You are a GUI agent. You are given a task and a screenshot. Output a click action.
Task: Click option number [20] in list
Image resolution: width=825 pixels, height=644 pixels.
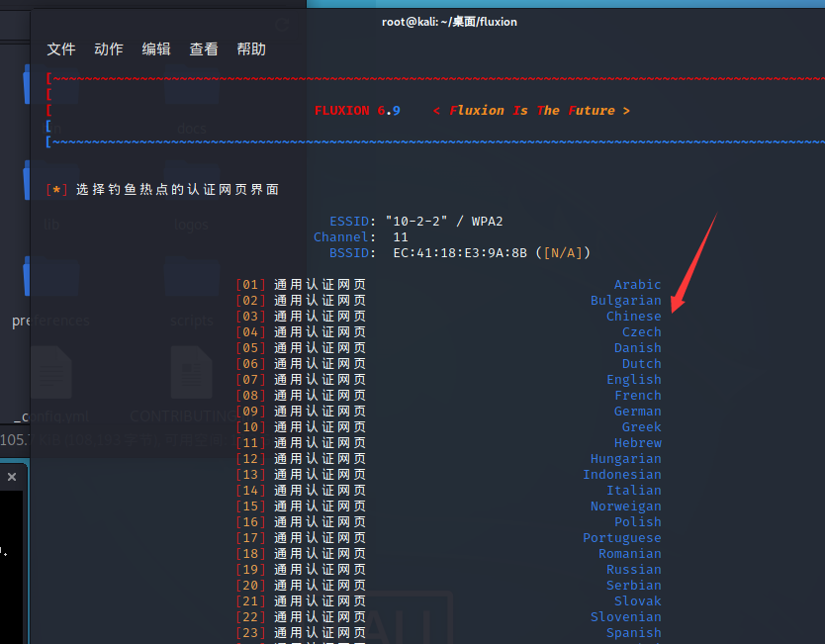250,585
